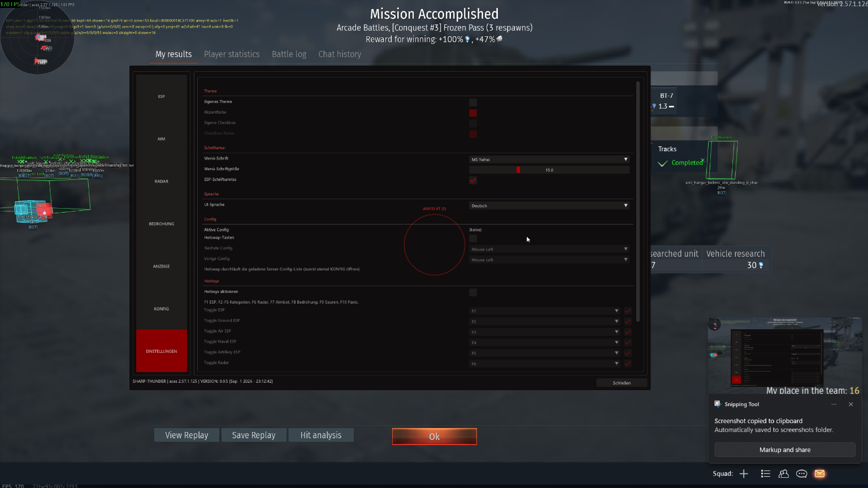Image resolution: width=868 pixels, height=488 pixels.
Task: Uncheck the box beside Toggle Artillery ESP hotkey
Action: pos(627,353)
